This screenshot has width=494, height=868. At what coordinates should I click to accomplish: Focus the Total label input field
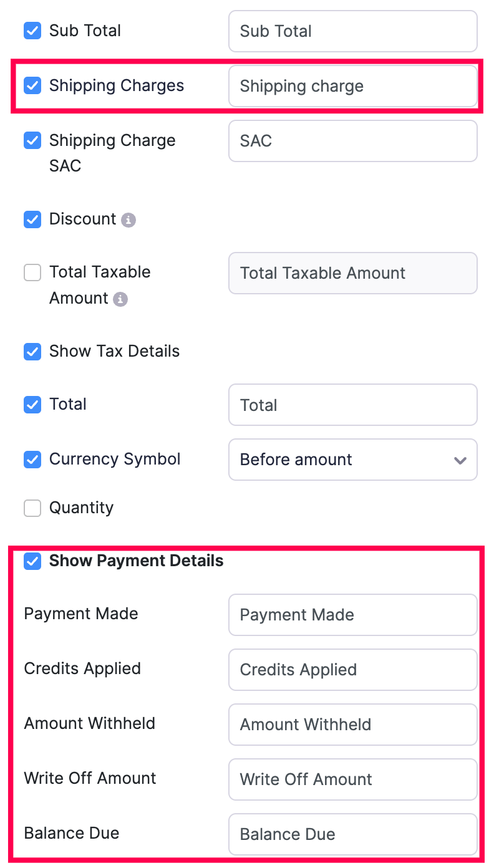point(352,405)
